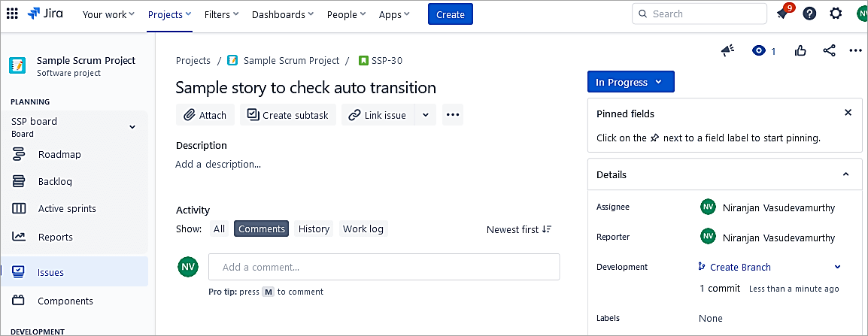Open the app switcher grid icon
Image resolution: width=868 pixels, height=336 pixels.
pos(13,14)
